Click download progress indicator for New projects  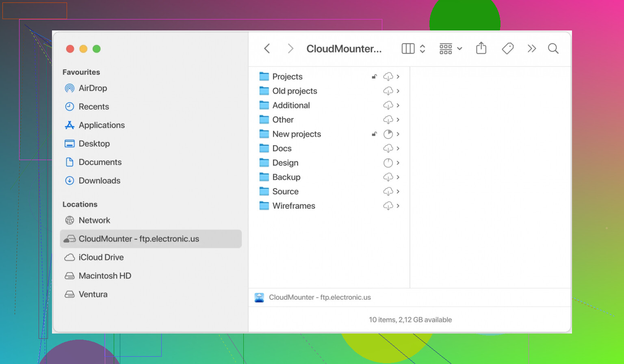pyautogui.click(x=388, y=134)
